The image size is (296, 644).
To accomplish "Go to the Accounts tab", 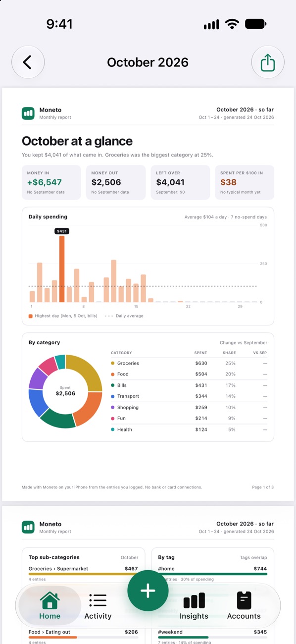I will click(244, 605).
